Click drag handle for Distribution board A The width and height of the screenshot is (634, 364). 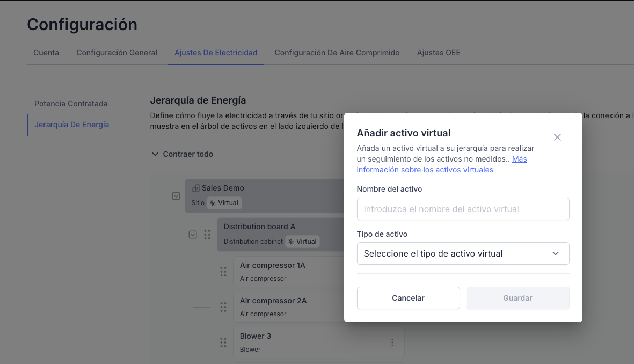[207, 235]
